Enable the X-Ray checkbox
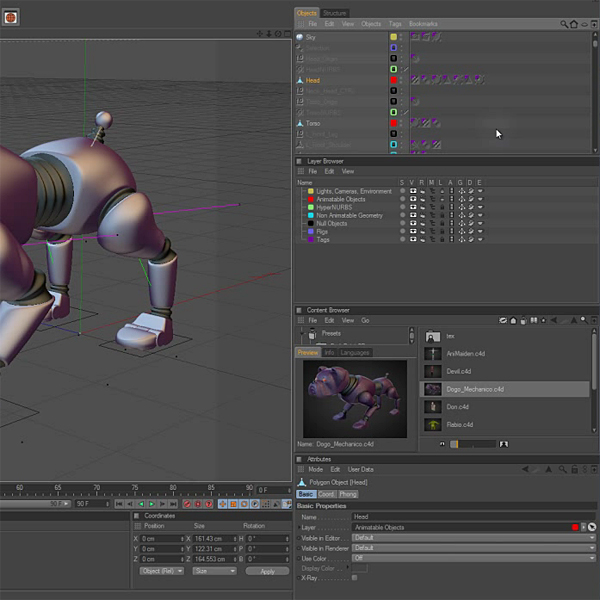Viewport: 600px width, 600px height. pyautogui.click(x=354, y=578)
